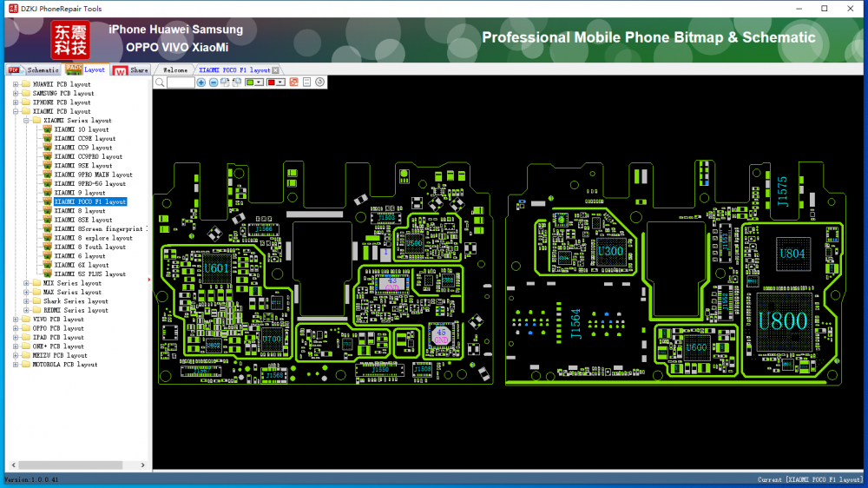The image size is (868, 488).
Task: Click the blue minus zoom-out icon
Action: click(214, 82)
